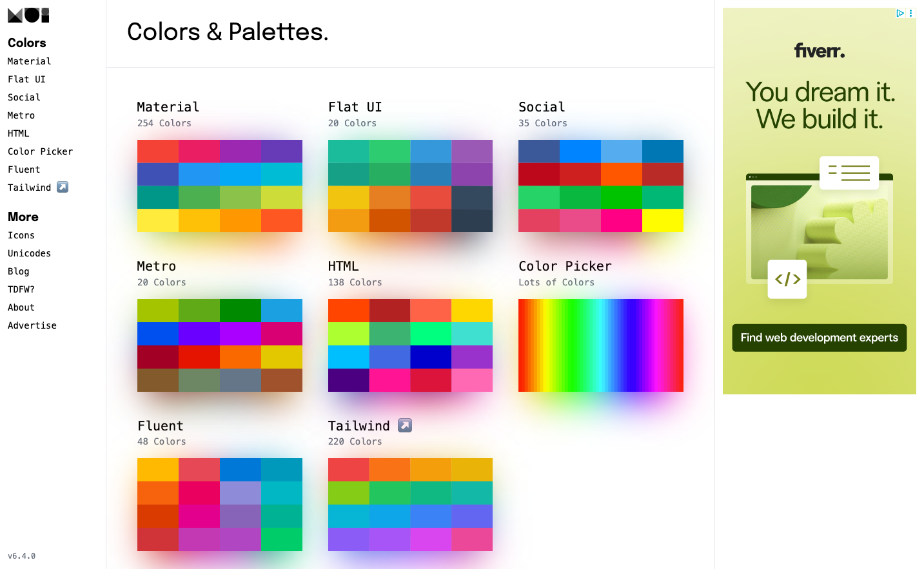Open the Metro palette preview thumbnail
The height and width of the screenshot is (569, 924).
point(219,345)
